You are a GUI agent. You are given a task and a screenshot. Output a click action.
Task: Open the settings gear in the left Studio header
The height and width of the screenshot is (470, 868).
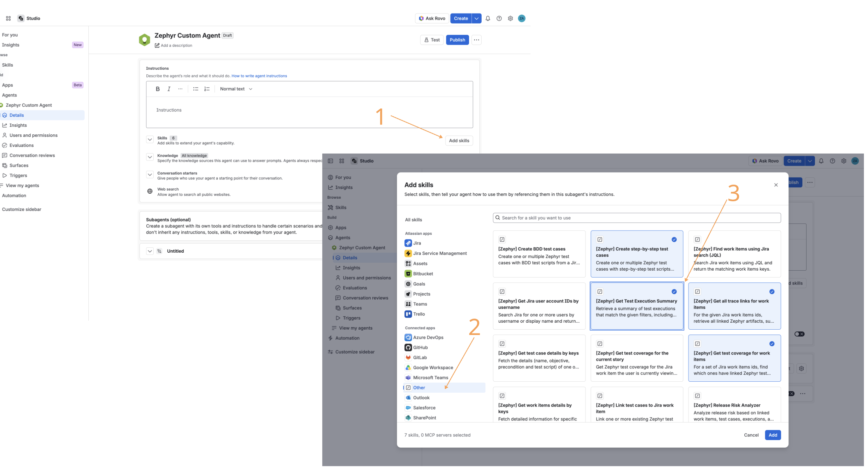point(510,19)
